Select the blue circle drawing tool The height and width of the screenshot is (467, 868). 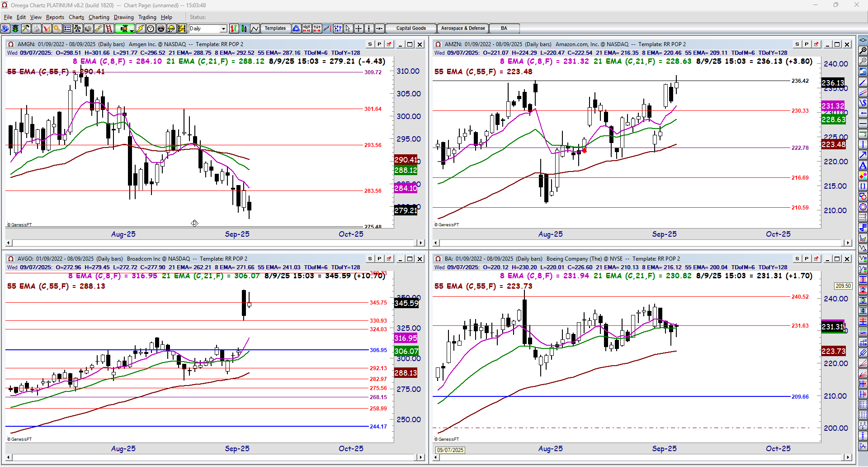863,207
